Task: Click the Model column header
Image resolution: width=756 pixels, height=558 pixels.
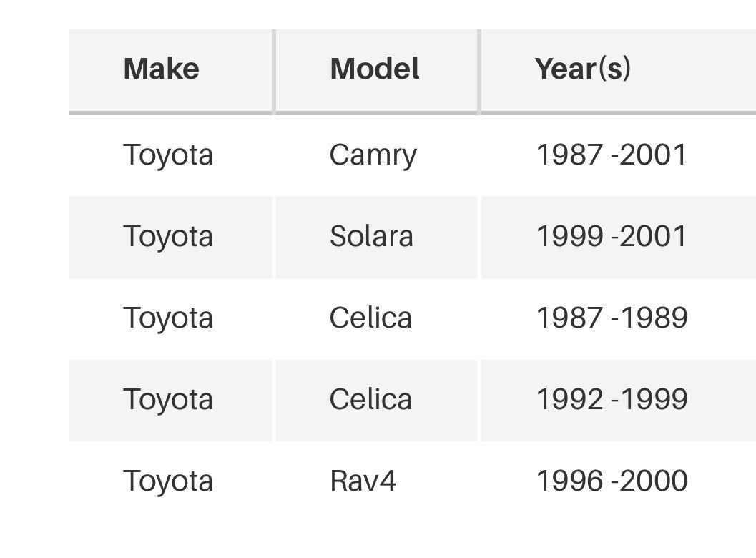Action: (x=375, y=69)
